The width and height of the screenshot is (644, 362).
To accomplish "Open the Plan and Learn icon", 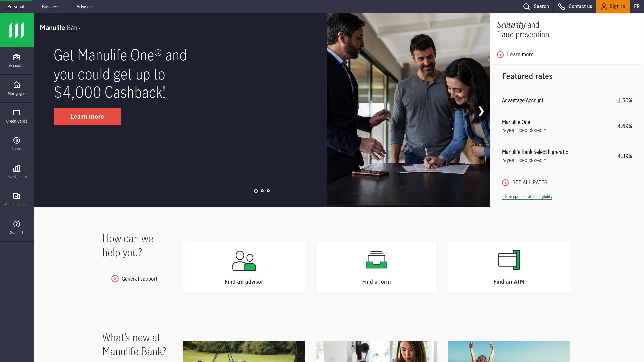I will pos(17,196).
